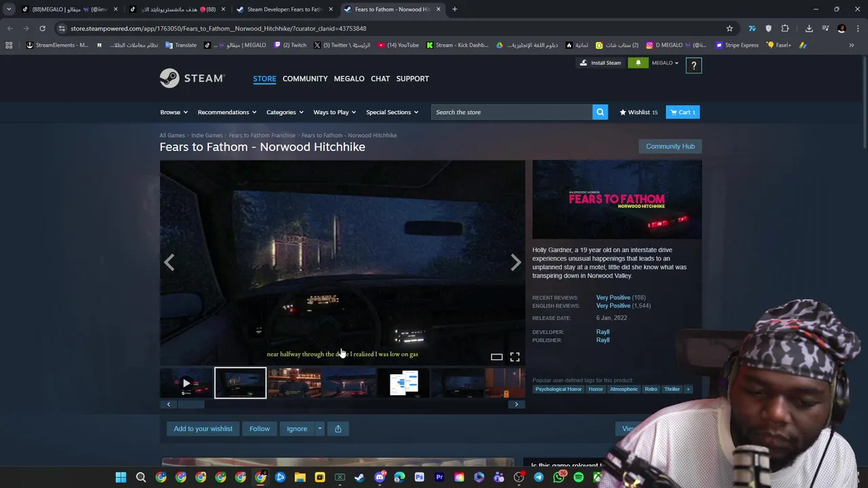Open the dropdown arrow beside Ignore
The height and width of the screenshot is (488, 868).
pyautogui.click(x=319, y=428)
